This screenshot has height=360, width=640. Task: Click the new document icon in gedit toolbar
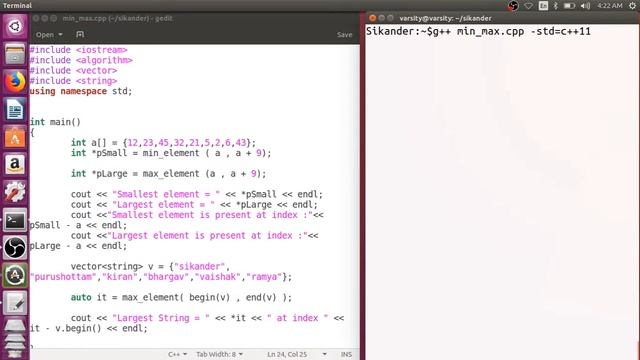(80, 35)
